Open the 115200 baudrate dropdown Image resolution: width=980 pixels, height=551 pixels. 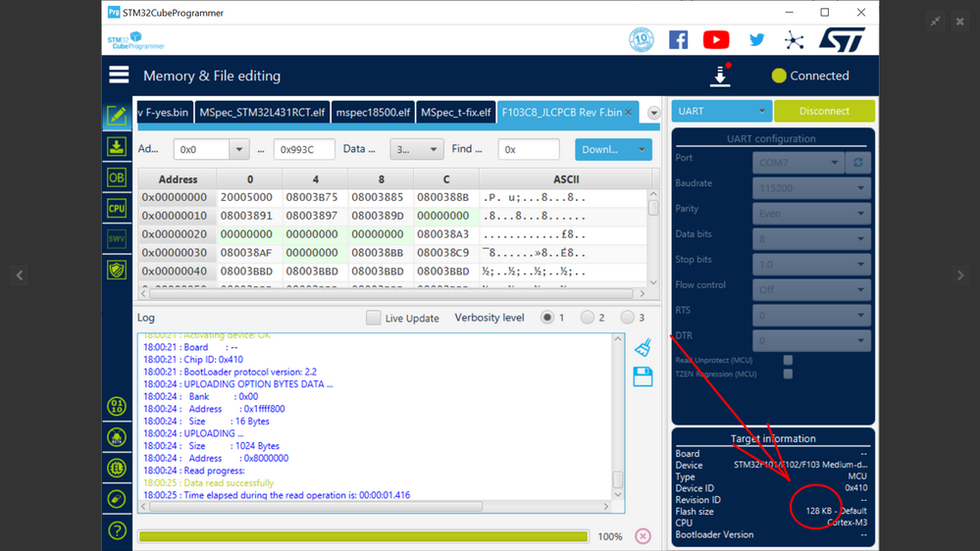(811, 188)
